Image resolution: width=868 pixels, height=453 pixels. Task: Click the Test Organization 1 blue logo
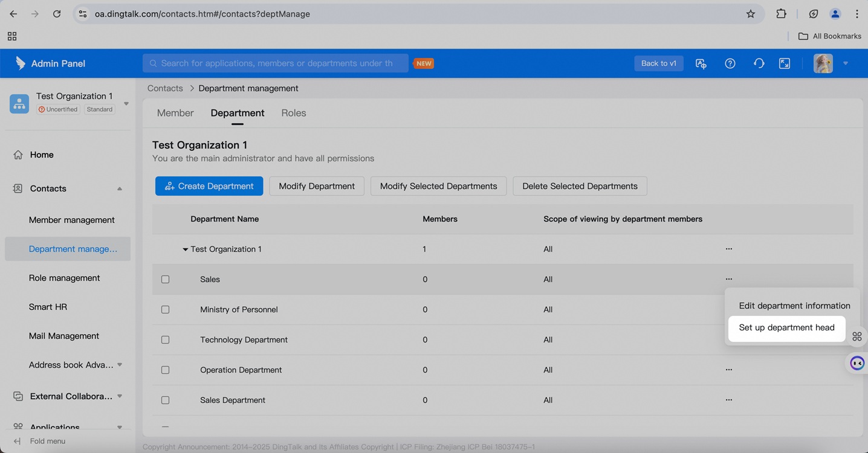tap(19, 103)
